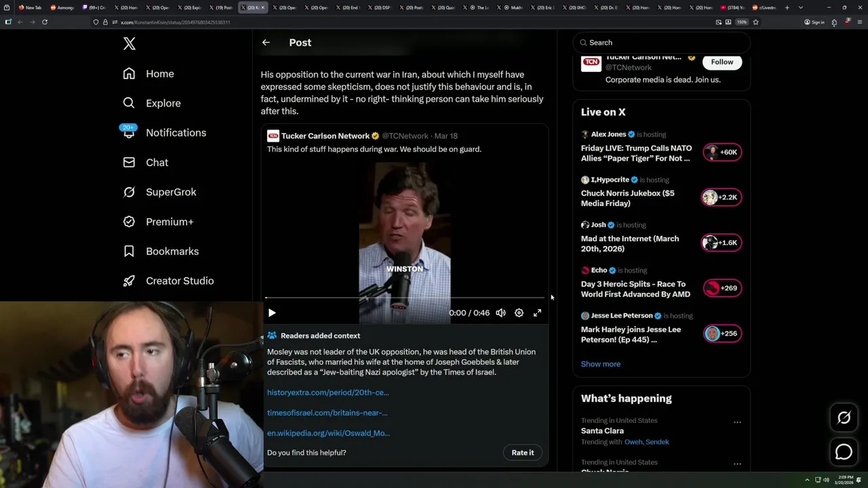Open Notifications bell with 20+ badge
868x488 pixels.
pyautogui.click(x=129, y=131)
